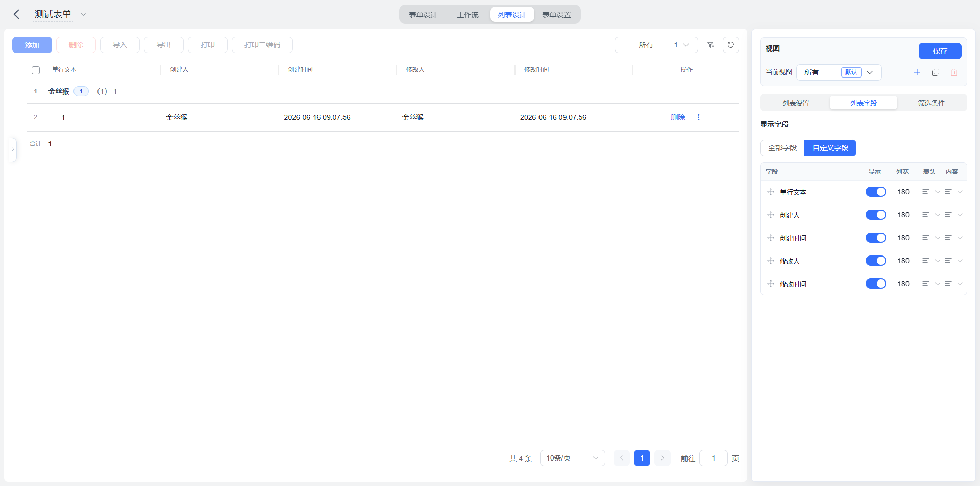Viewport: 980px width, 486px height.
Task: Select 自定义字段 option
Action: pyautogui.click(x=830, y=148)
